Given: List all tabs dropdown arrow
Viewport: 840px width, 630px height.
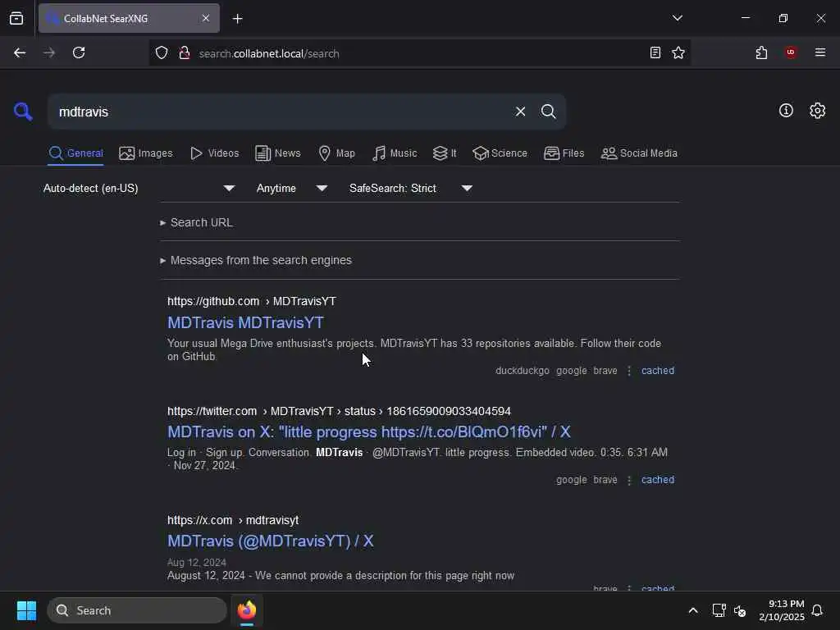Looking at the screenshot, I should [677, 18].
